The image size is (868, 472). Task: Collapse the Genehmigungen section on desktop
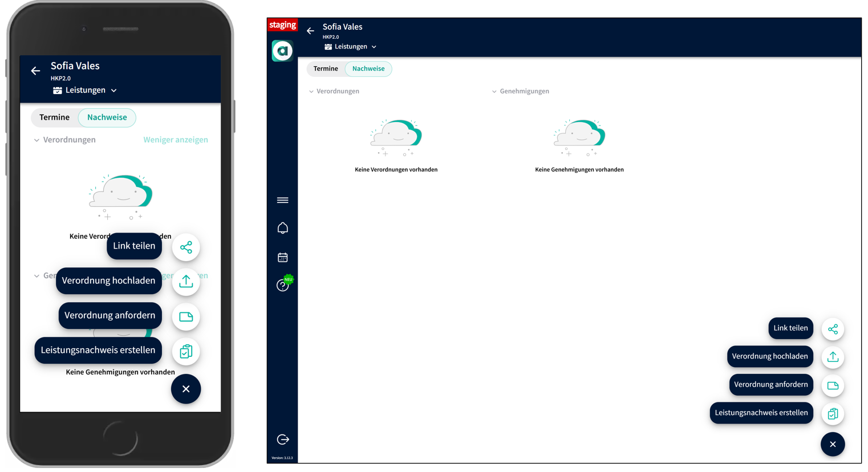[520, 91]
